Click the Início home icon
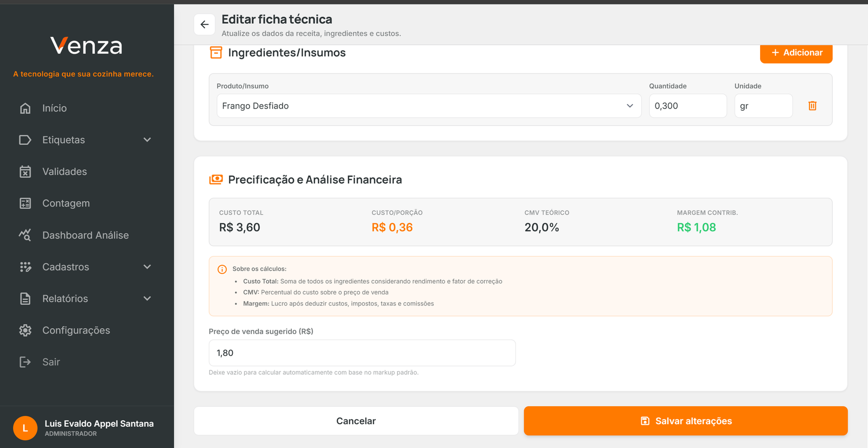 [25, 108]
